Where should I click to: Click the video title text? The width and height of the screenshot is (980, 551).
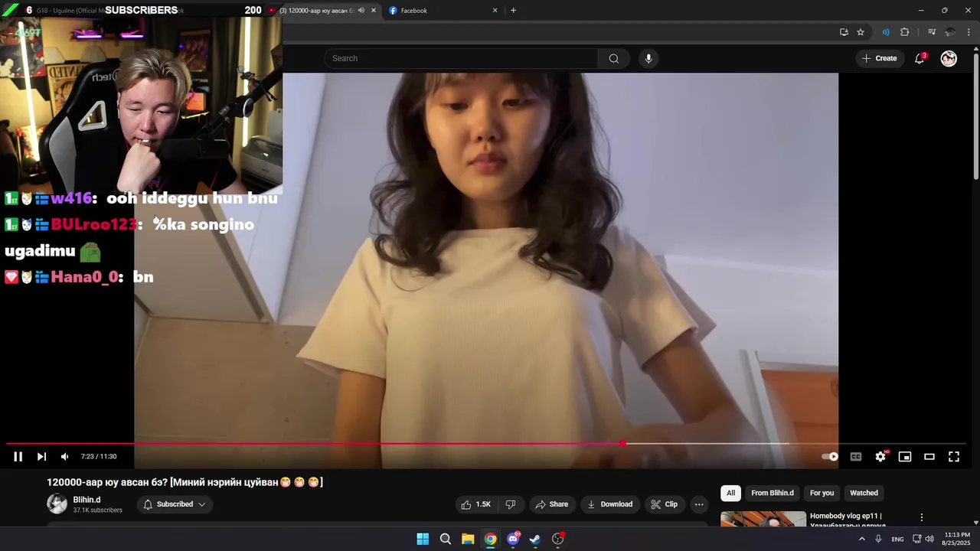(185, 482)
